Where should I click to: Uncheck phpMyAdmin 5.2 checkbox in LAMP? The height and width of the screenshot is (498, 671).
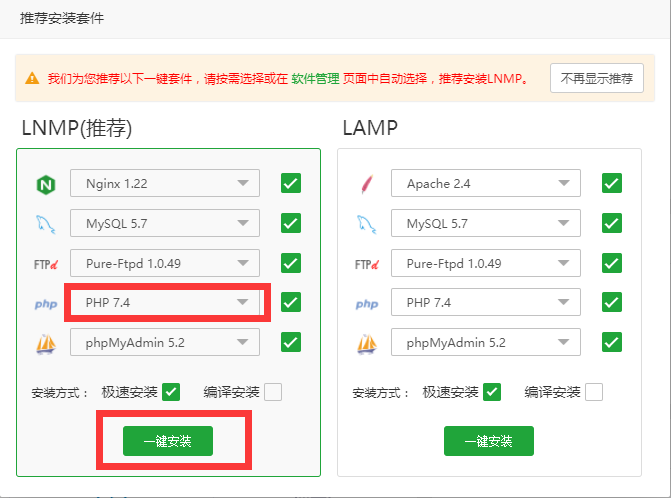point(612,342)
